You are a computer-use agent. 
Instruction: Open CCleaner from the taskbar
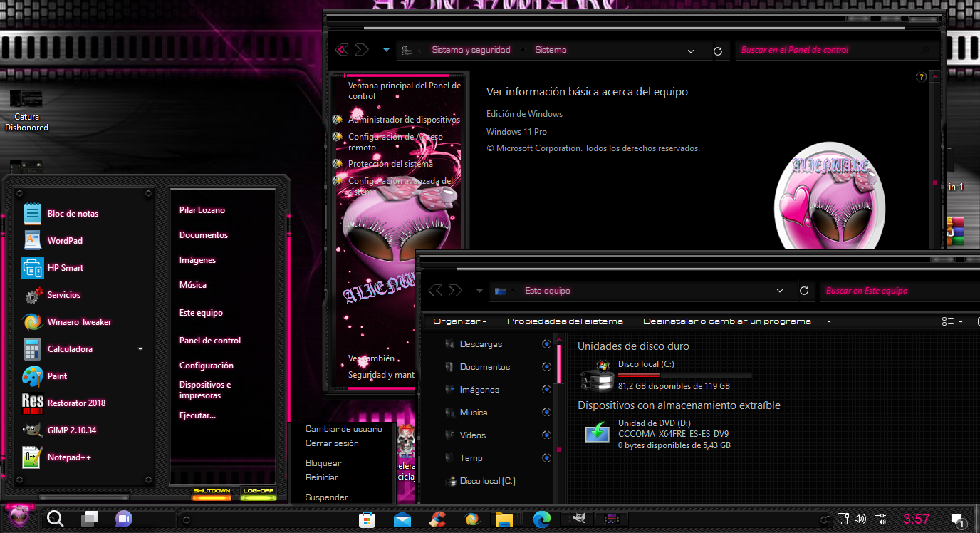[x=437, y=519]
